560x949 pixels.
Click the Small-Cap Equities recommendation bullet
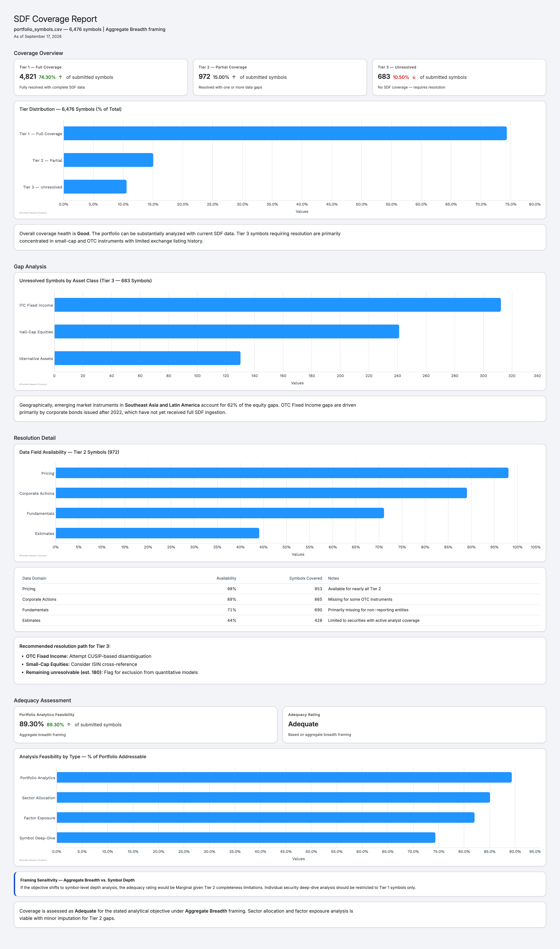81,664
